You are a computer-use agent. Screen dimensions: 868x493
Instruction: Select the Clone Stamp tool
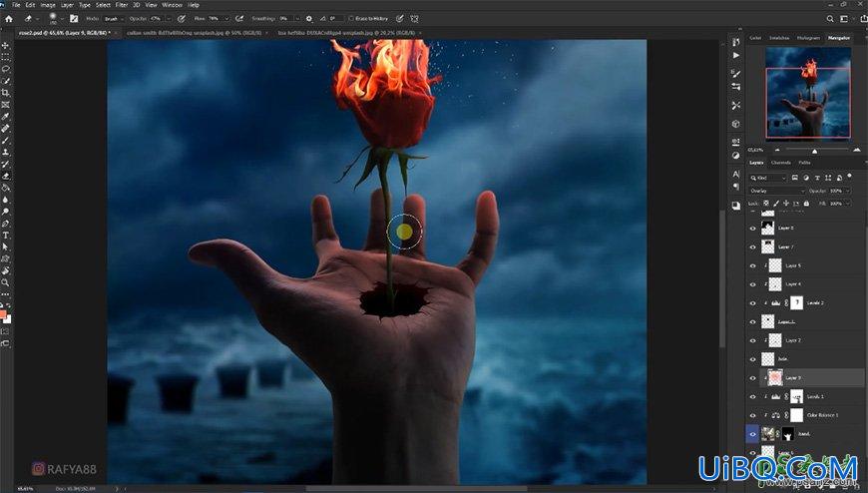(x=6, y=153)
